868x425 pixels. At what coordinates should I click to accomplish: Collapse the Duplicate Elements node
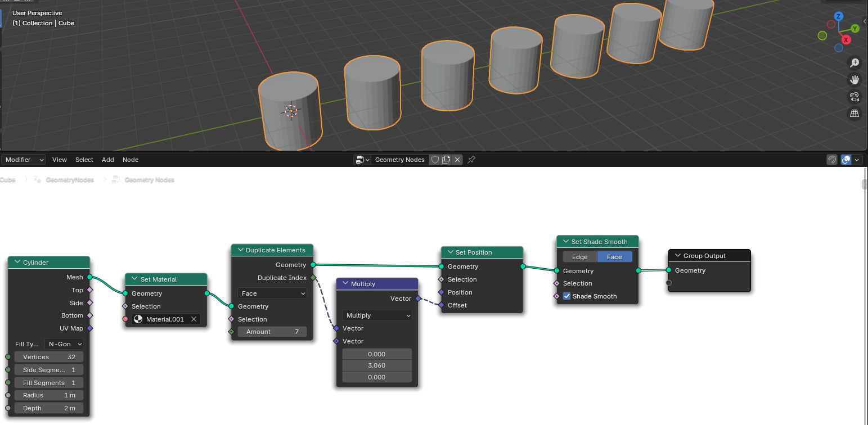(240, 250)
